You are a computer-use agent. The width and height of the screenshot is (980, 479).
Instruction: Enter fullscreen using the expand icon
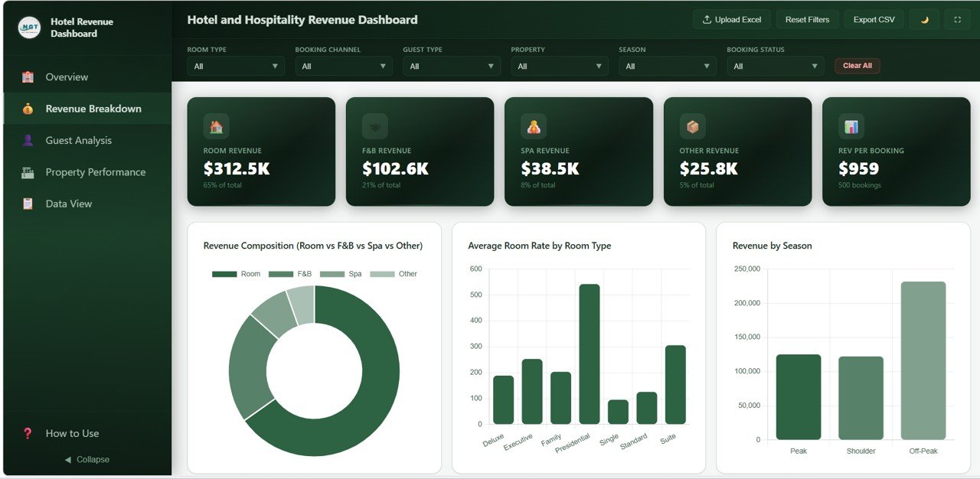click(x=956, y=19)
